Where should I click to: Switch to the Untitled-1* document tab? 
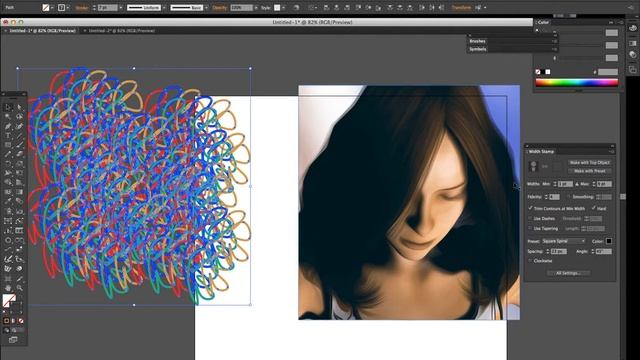42,31
